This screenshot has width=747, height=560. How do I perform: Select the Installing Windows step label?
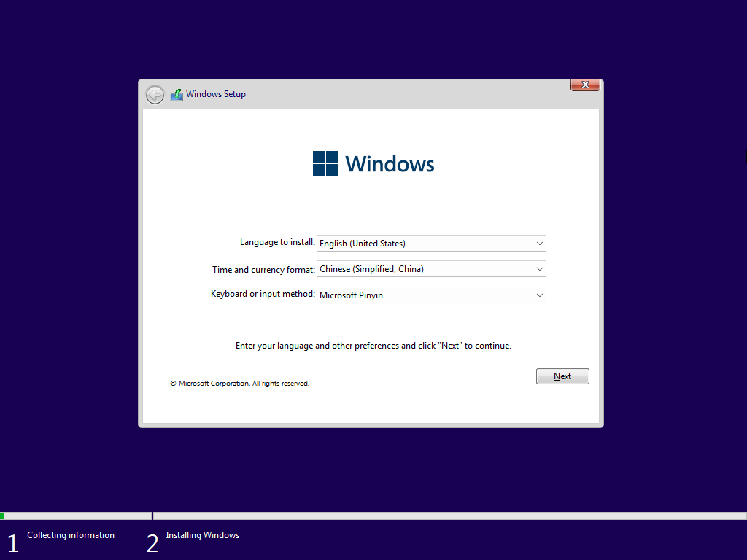click(202, 535)
